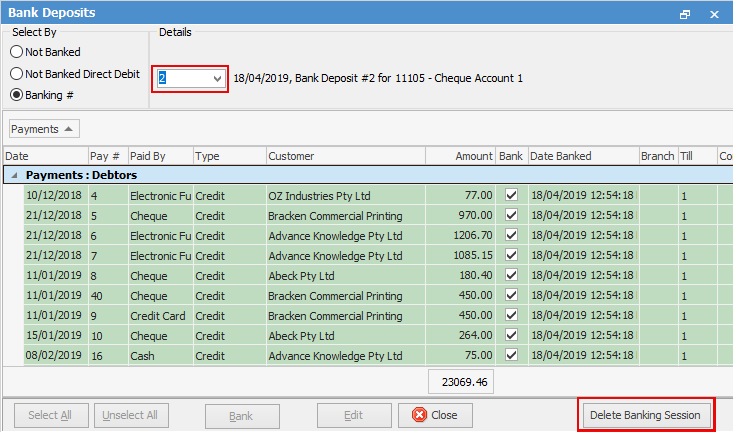Viewport: 733px width, 432px height.
Task: Click Pay # 7 cell
Action: click(x=108, y=256)
